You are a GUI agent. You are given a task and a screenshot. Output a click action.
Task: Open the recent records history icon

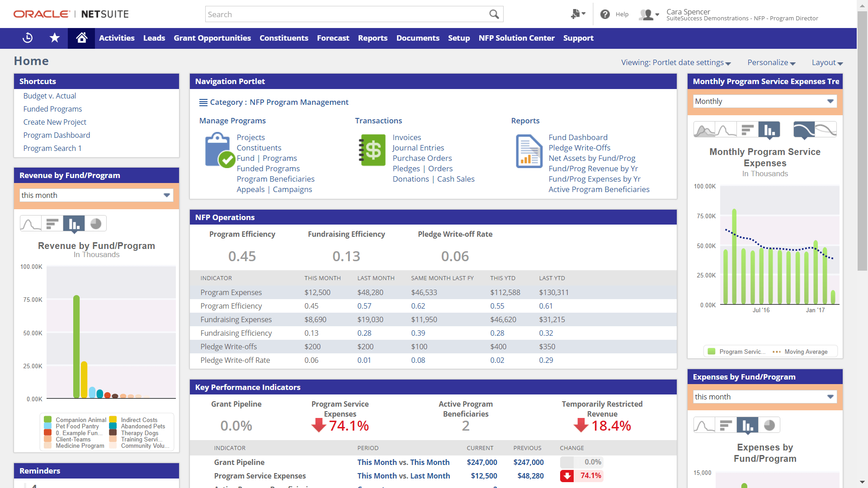tap(27, 38)
